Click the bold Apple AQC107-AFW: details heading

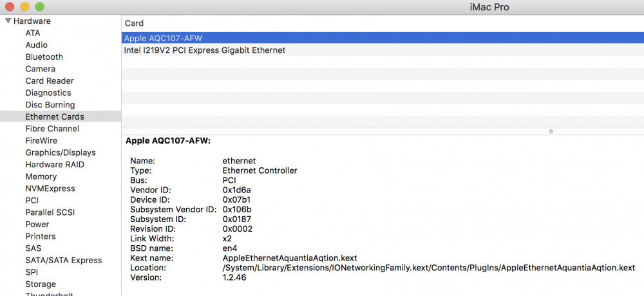tap(168, 141)
